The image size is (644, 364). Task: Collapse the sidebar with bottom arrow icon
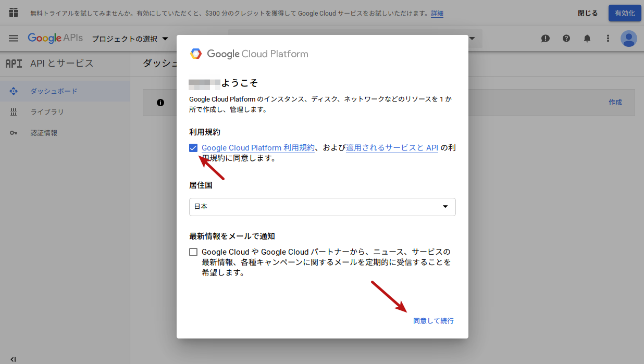[13, 359]
